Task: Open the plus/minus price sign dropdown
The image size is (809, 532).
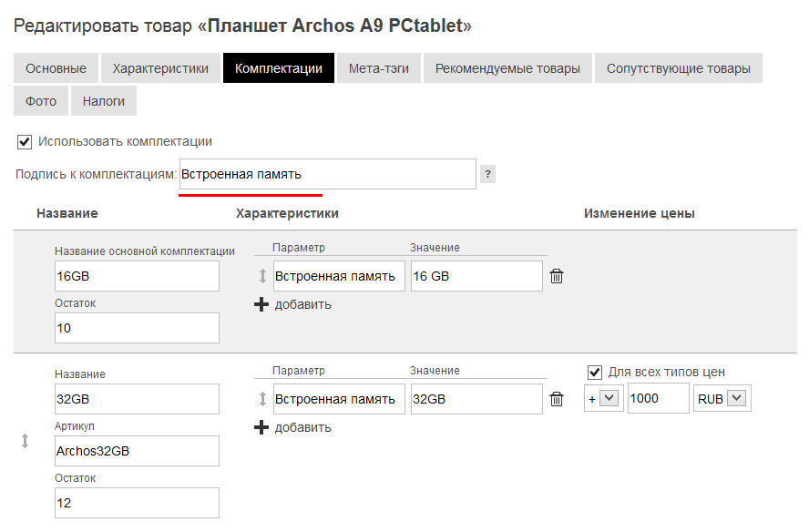Action: pyautogui.click(x=604, y=398)
